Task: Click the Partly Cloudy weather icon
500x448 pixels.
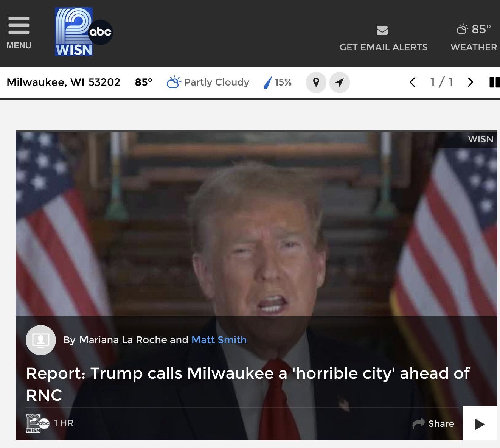Action: [174, 82]
